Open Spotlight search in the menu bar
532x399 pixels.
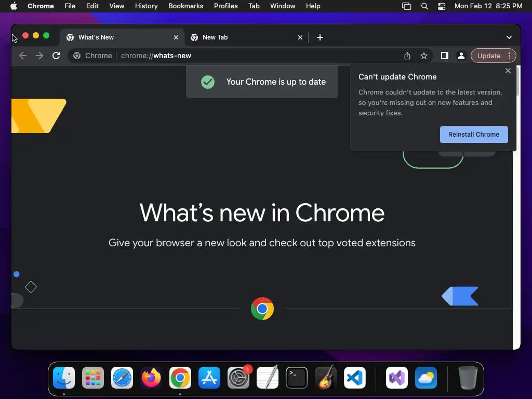[x=424, y=6]
